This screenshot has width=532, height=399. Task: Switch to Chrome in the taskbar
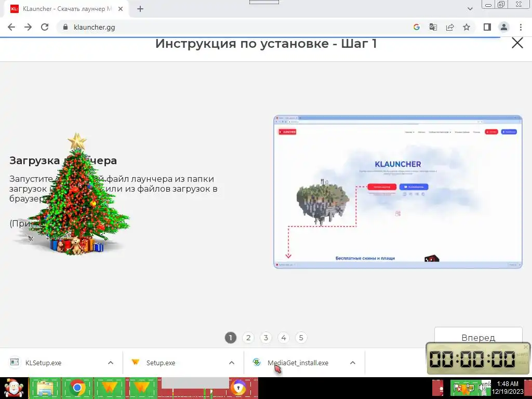point(77,389)
